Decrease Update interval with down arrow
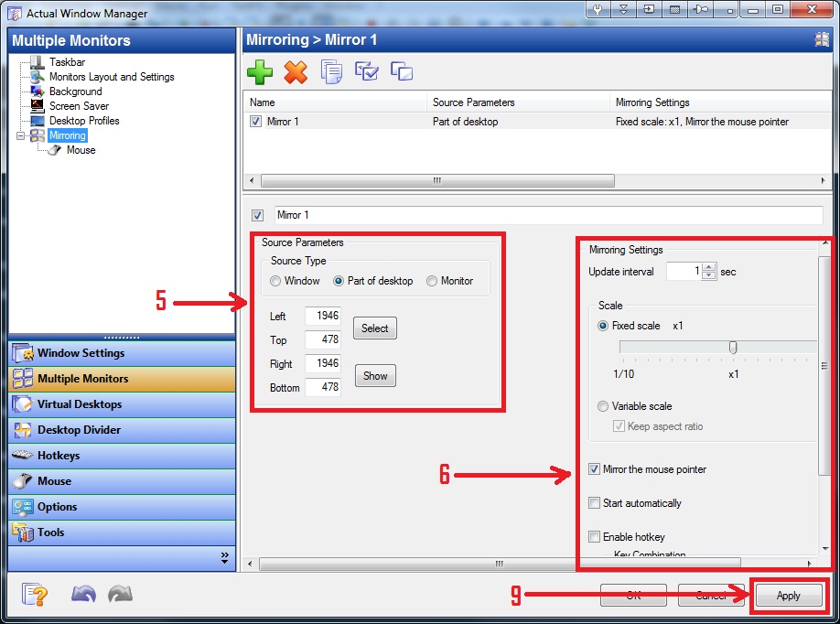Viewport: 840px width, 624px height. [709, 275]
